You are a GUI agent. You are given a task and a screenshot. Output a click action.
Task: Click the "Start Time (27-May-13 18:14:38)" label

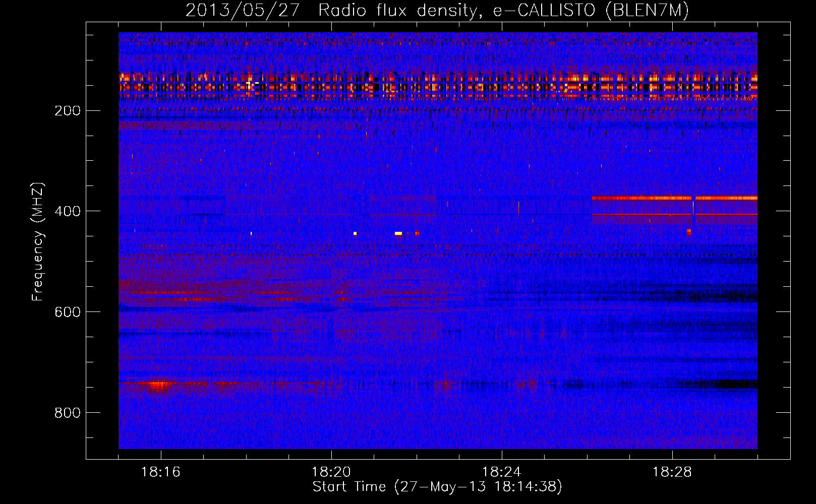(437, 487)
